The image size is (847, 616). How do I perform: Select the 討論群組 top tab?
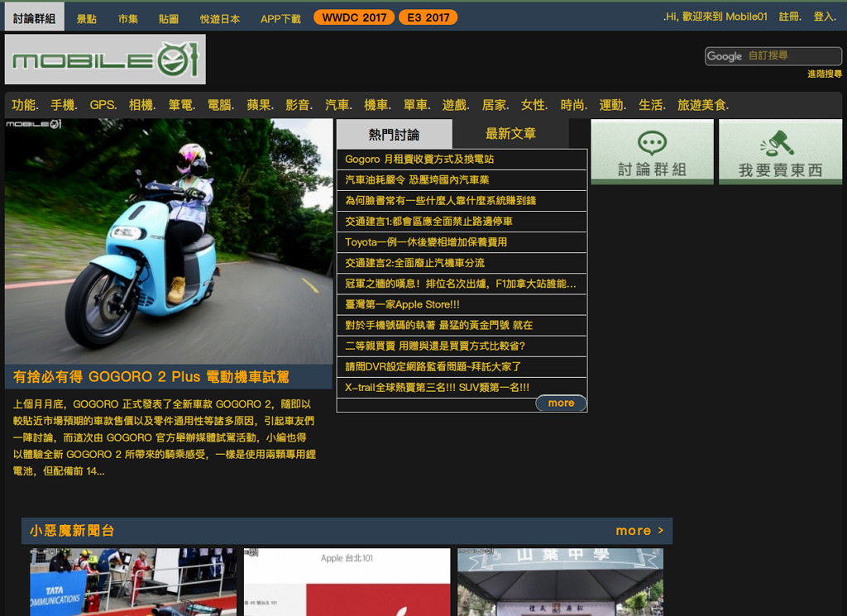pyautogui.click(x=35, y=18)
